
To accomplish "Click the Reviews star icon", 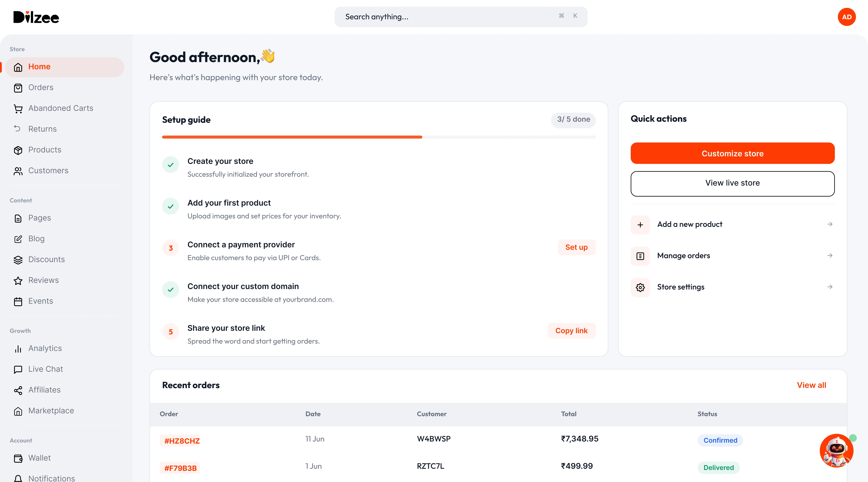I will (x=18, y=281).
